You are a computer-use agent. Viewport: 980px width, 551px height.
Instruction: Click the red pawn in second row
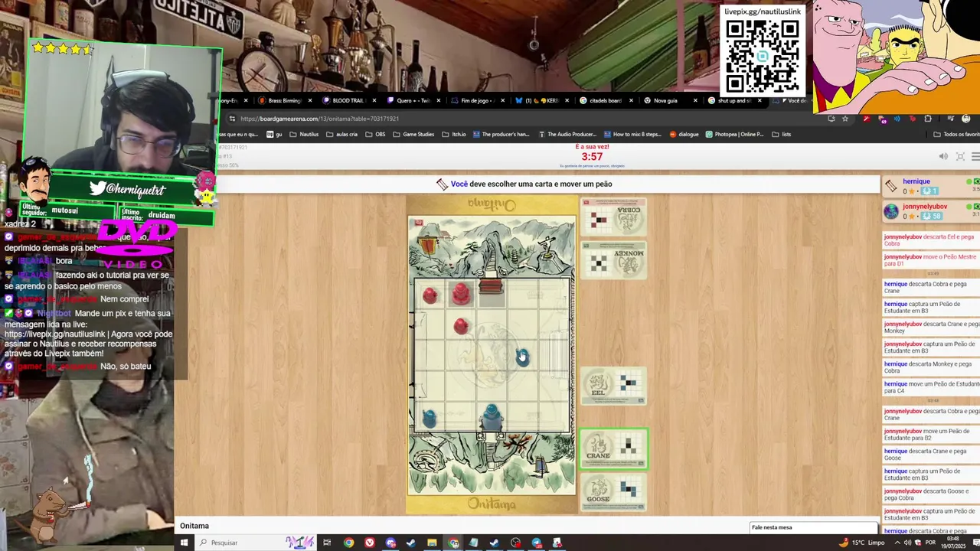point(460,326)
